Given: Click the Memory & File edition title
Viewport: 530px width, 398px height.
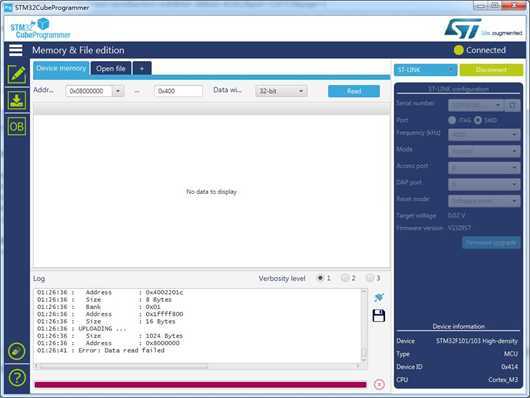Looking at the screenshot, I should click(x=78, y=50).
